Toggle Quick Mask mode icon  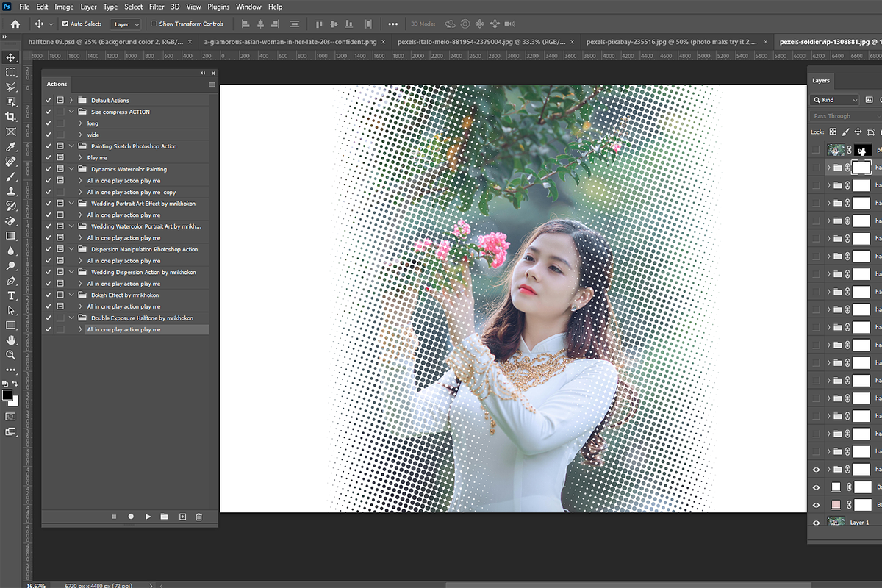pyautogui.click(x=11, y=417)
